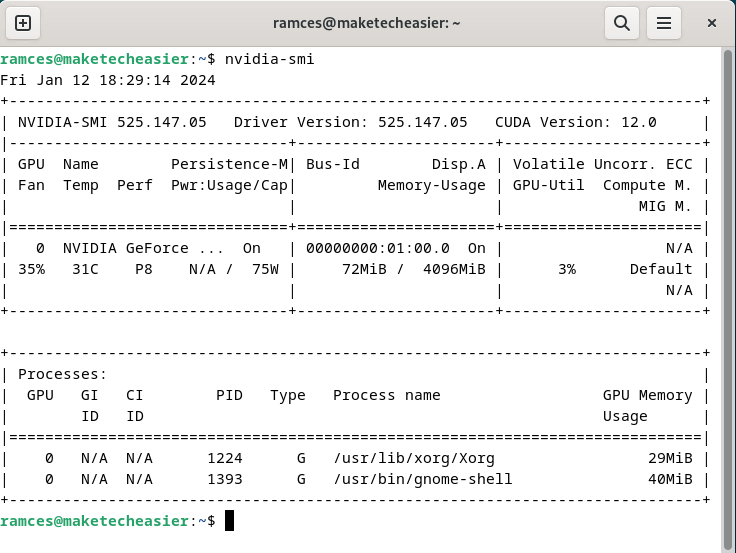Click the Processes: heading
736x553 pixels.
coord(63,375)
